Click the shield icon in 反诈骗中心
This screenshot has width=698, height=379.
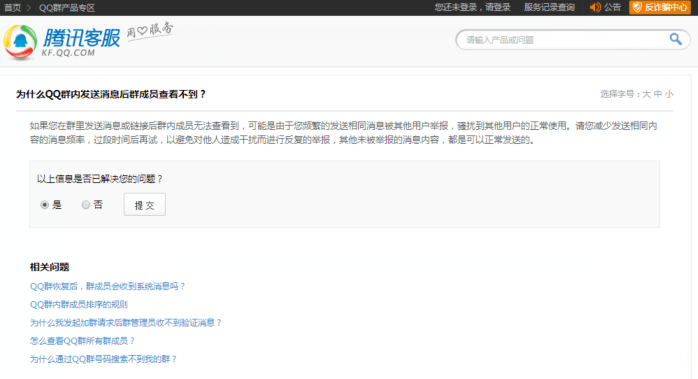pyautogui.click(x=637, y=7)
